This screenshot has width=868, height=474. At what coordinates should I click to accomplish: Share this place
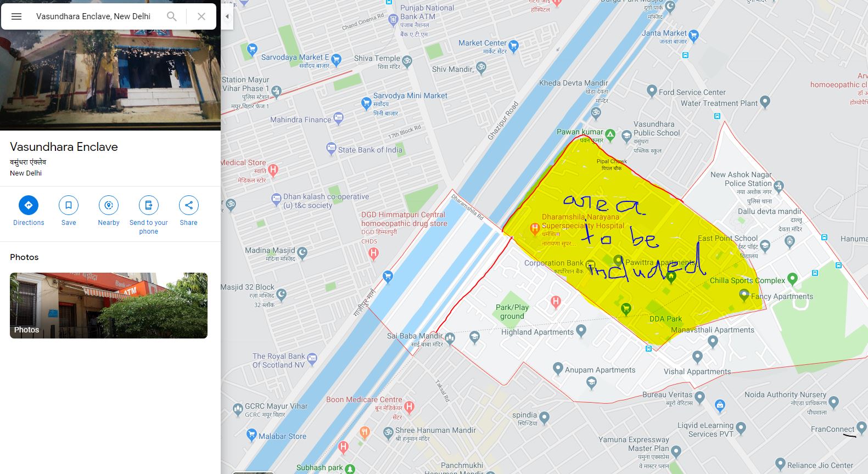pyautogui.click(x=189, y=205)
